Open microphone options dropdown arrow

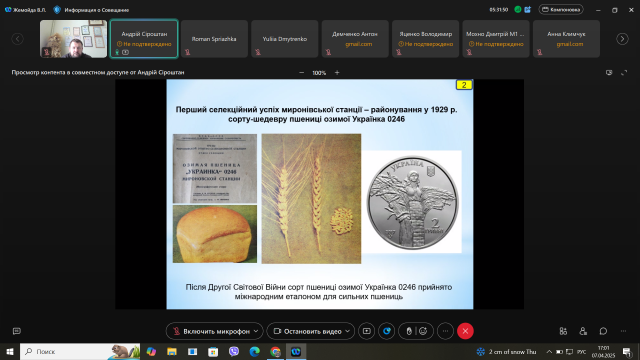pyautogui.click(x=256, y=331)
